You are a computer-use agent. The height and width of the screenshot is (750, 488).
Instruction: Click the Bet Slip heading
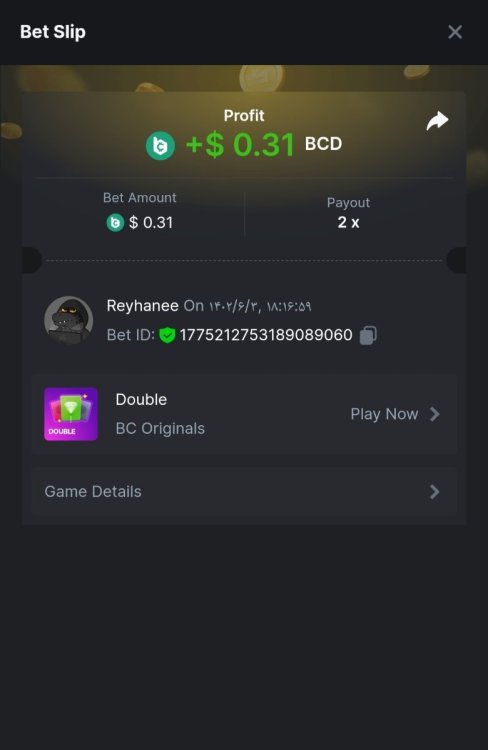coord(53,32)
